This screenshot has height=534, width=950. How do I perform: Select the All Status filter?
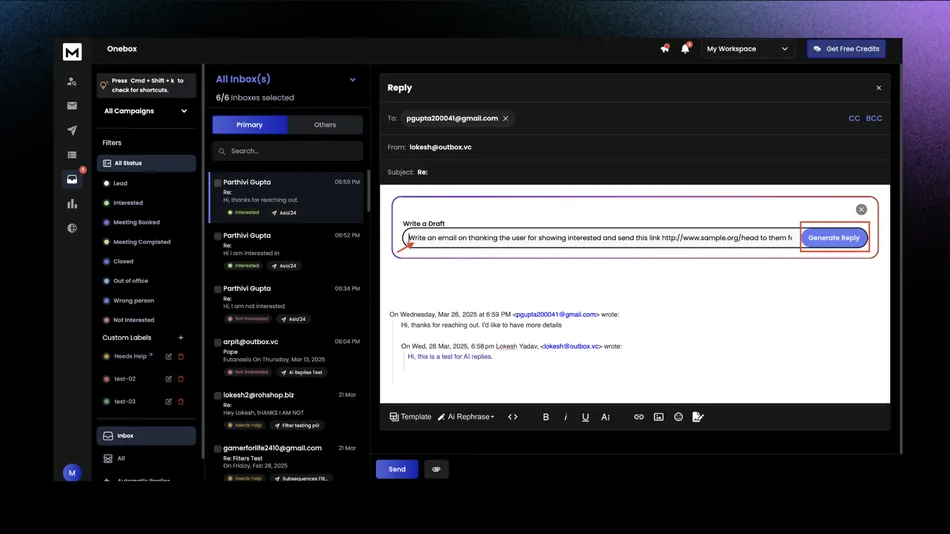tap(146, 163)
